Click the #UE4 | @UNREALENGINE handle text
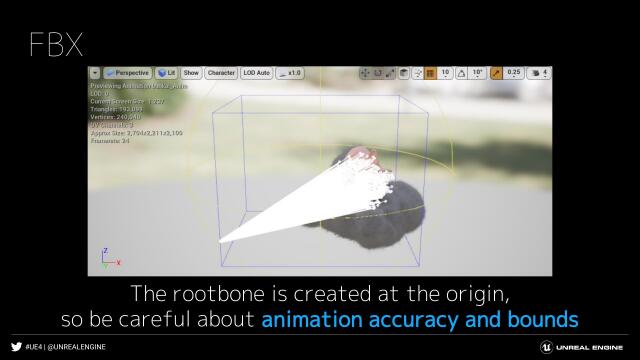 tap(66, 347)
